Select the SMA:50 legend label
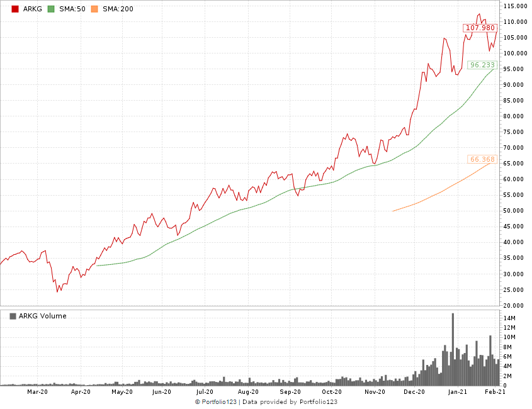Image resolution: width=532 pixels, height=409 pixels. (x=72, y=9)
